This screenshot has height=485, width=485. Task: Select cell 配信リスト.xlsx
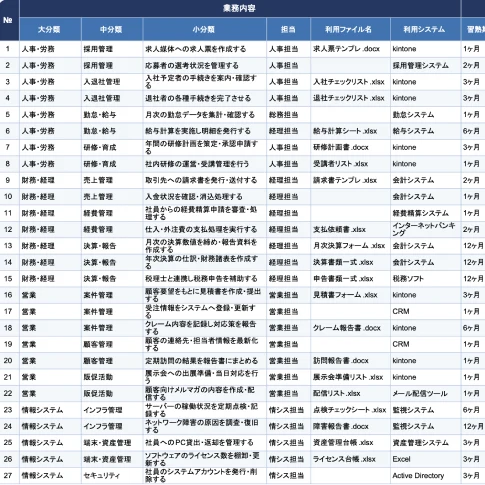(x=350, y=393)
